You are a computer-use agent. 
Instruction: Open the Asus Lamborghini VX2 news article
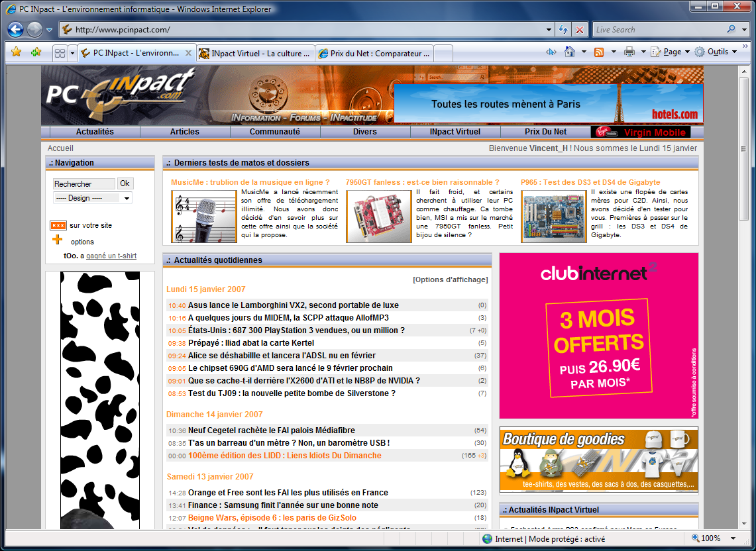[293, 305]
